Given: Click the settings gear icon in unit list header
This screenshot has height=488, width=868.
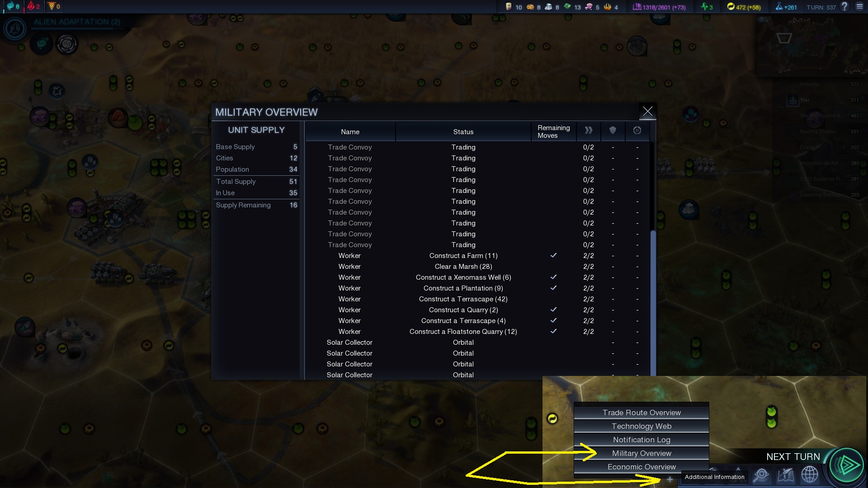Looking at the screenshot, I should coord(637,131).
